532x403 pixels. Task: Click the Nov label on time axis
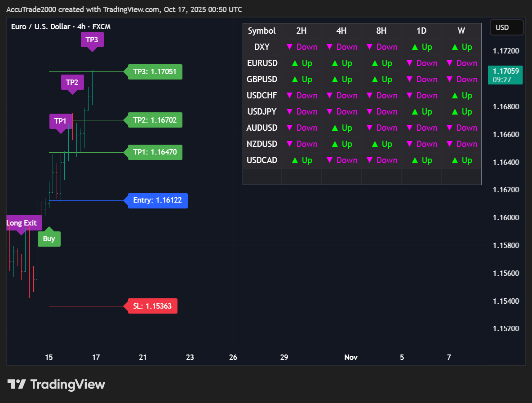351,358
